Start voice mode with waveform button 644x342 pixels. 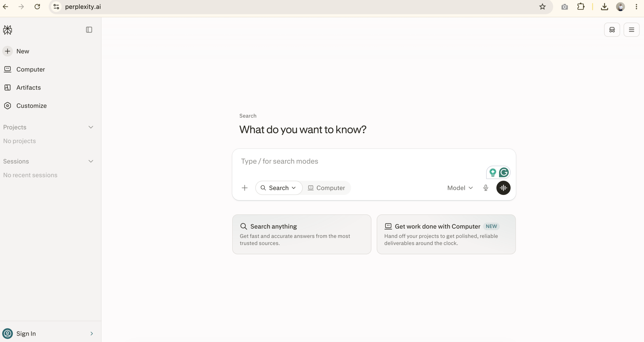(x=503, y=188)
